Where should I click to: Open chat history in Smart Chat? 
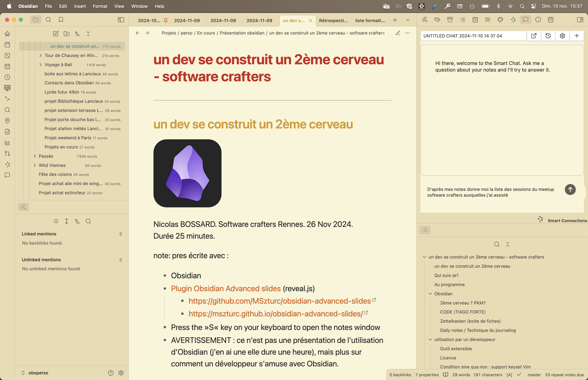pos(548,36)
